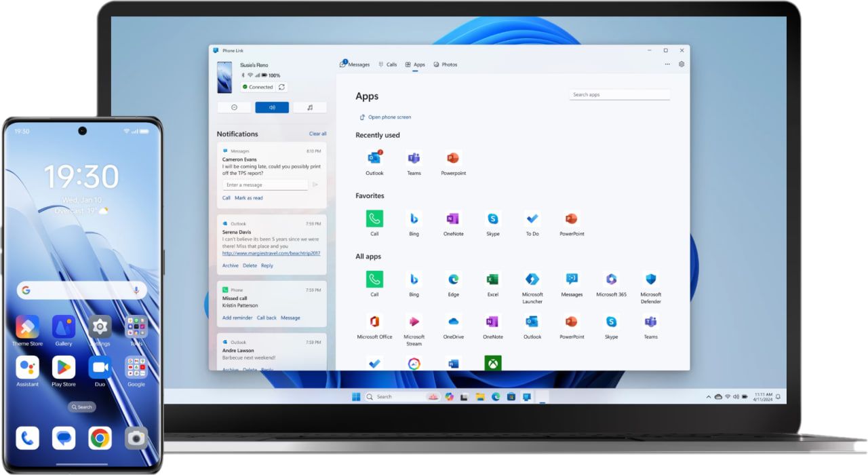Toggle Do Not Disturb on the phone

click(234, 107)
